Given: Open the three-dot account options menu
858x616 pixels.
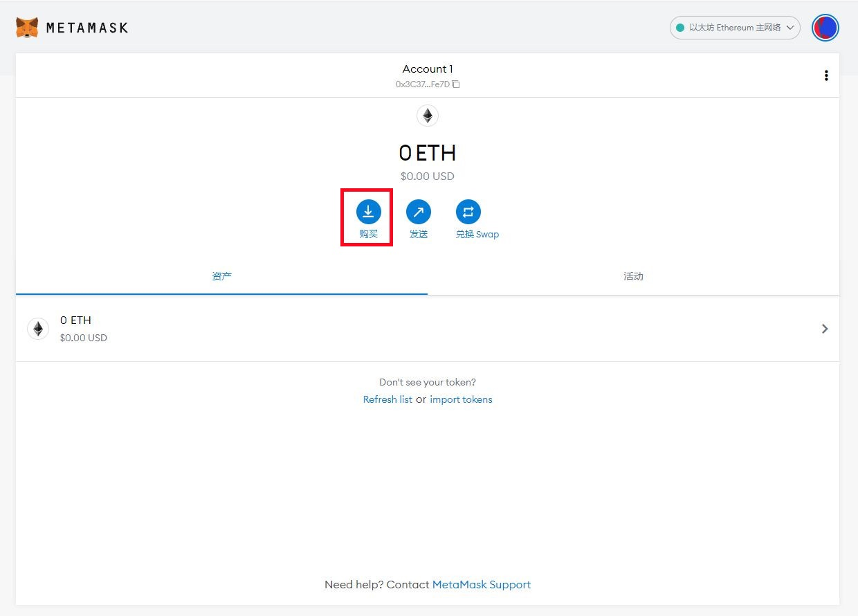Looking at the screenshot, I should (826, 75).
